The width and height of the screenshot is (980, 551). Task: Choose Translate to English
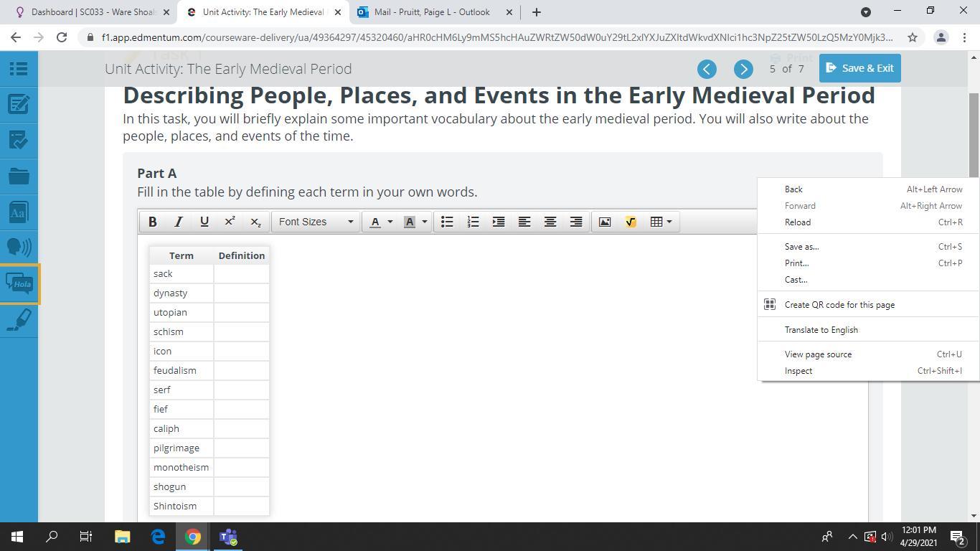pyautogui.click(x=869, y=330)
